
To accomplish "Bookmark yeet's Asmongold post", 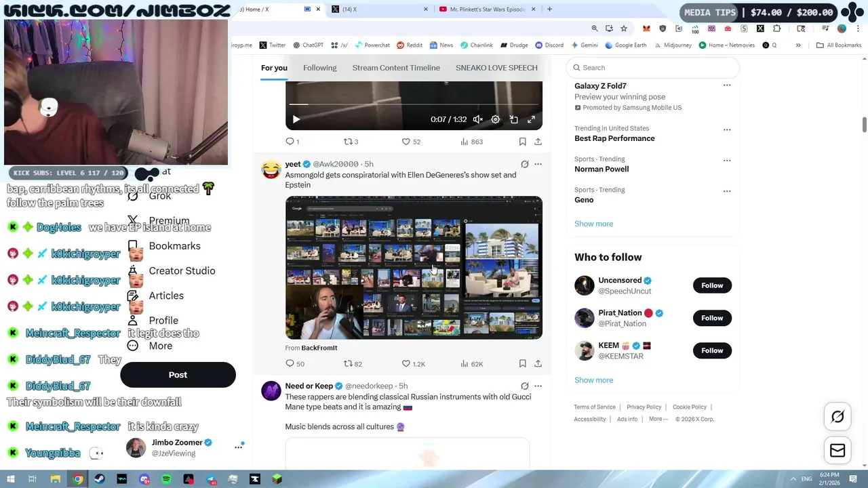I will (522, 364).
